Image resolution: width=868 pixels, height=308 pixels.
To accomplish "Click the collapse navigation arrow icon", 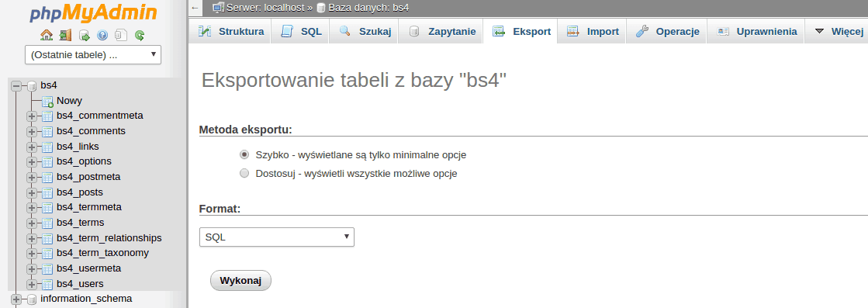I will pyautogui.click(x=194, y=8).
